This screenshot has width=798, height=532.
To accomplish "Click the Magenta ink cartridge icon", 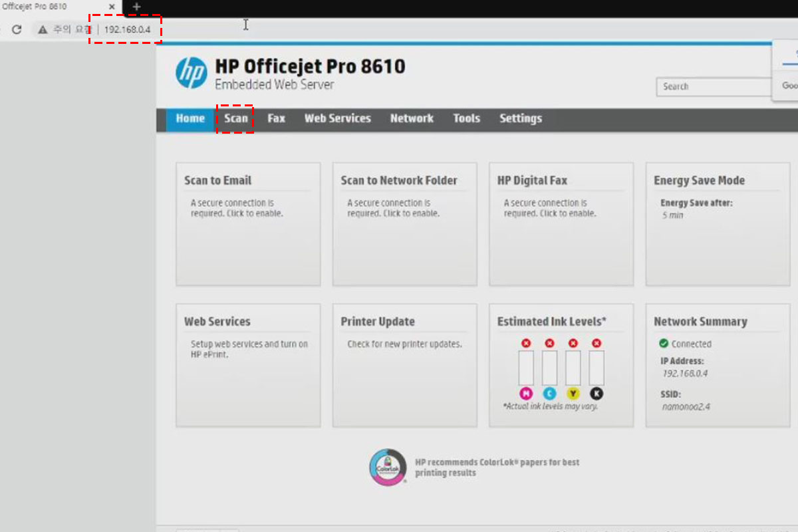I will (526, 393).
